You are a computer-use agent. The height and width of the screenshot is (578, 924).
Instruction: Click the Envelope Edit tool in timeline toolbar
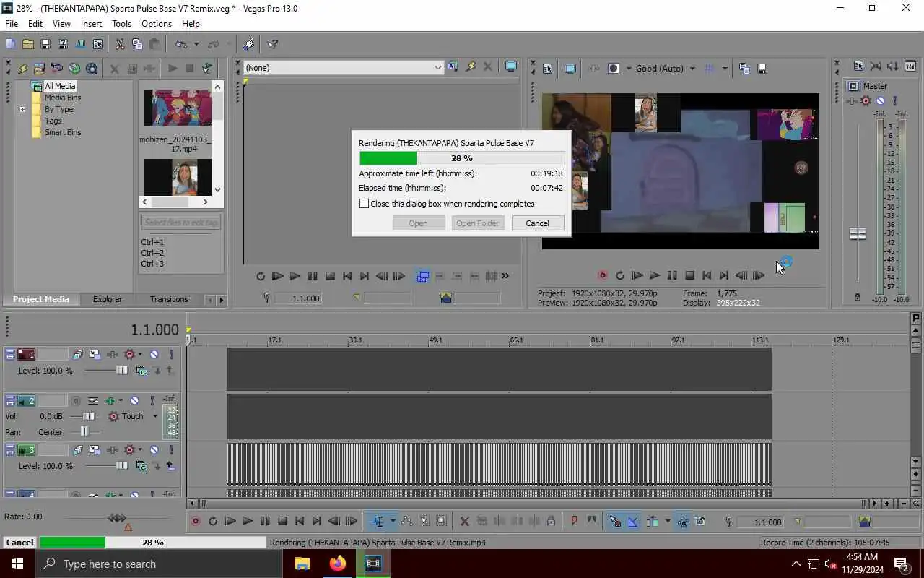(x=406, y=521)
